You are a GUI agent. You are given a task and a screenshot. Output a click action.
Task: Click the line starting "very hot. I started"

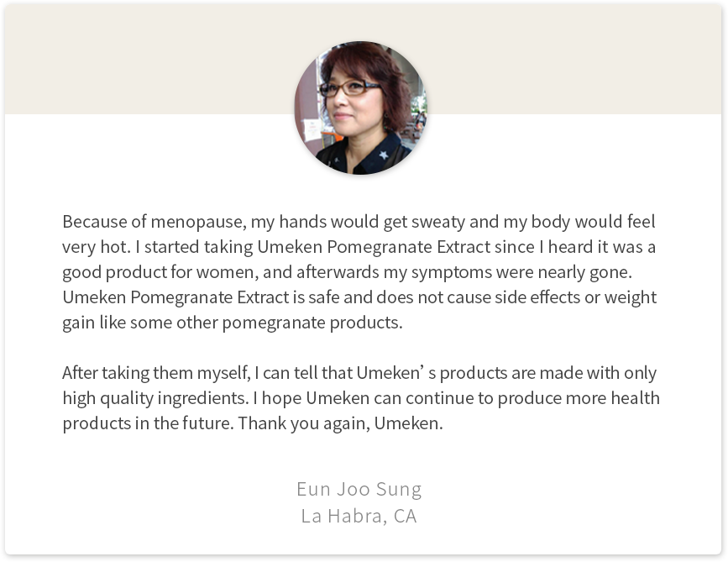click(x=359, y=248)
